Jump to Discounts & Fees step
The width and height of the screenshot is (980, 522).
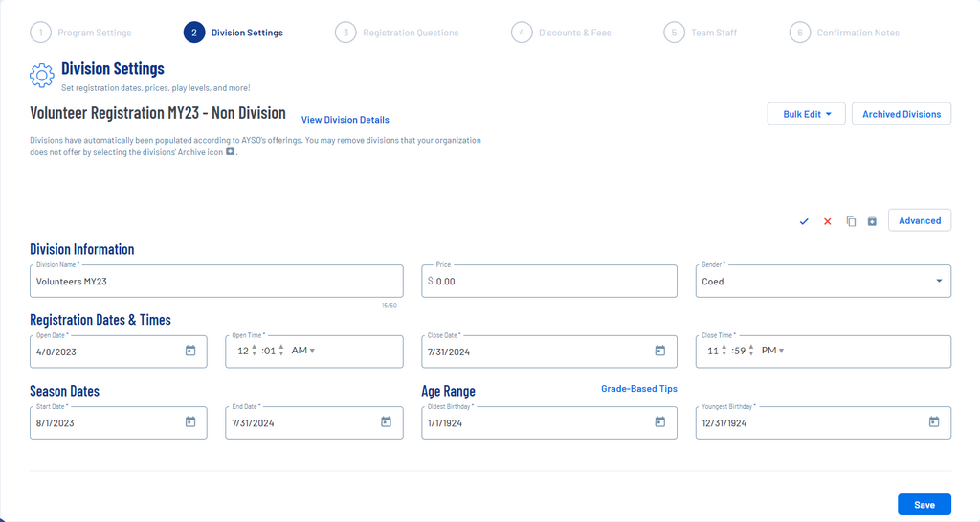pyautogui.click(x=562, y=33)
